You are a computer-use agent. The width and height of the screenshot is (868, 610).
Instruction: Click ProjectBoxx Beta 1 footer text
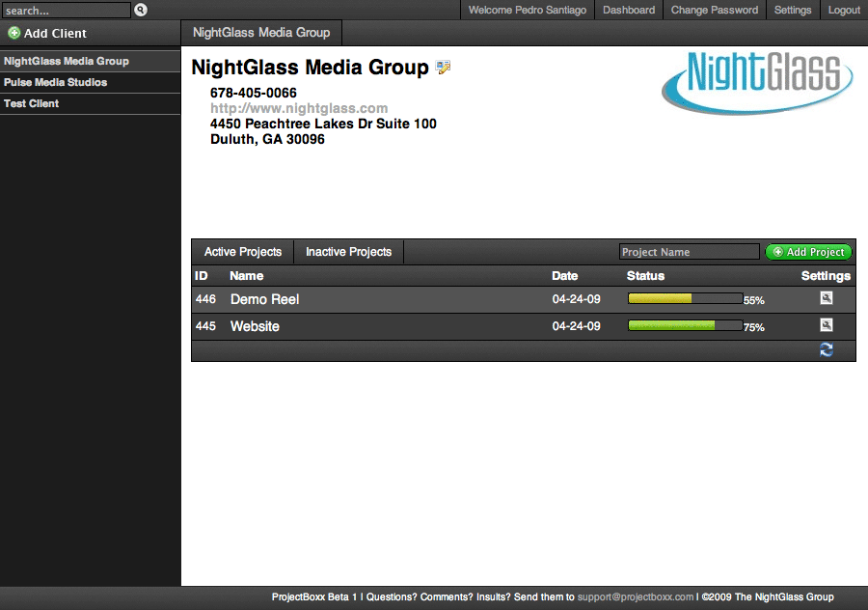[x=314, y=596]
